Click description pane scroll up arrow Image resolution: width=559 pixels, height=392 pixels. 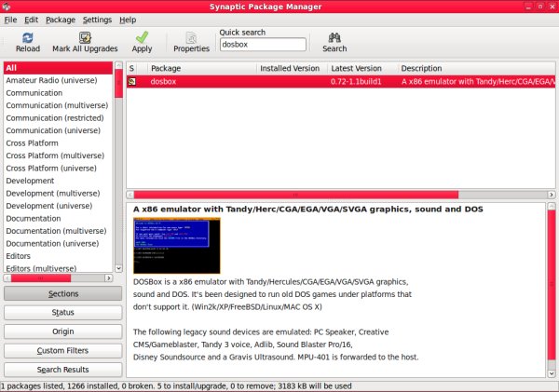(552, 207)
